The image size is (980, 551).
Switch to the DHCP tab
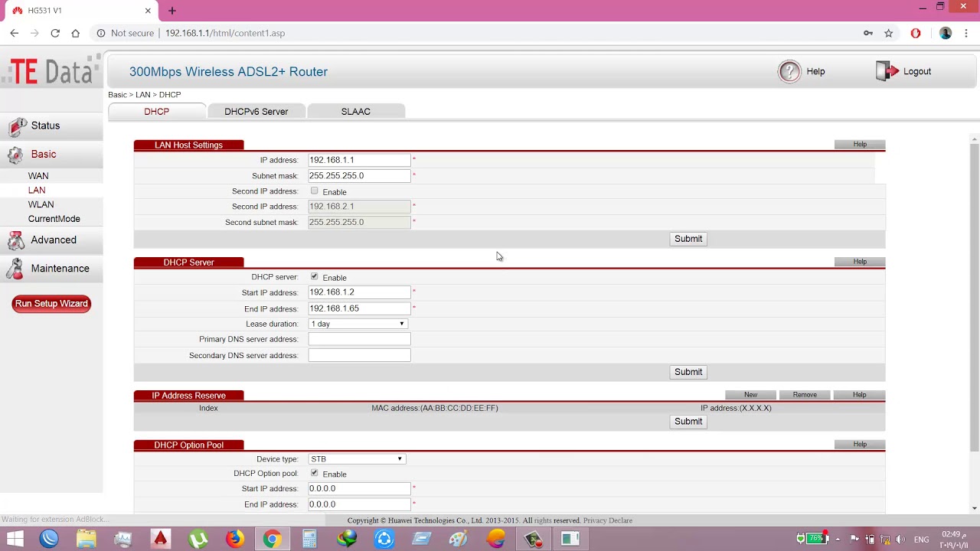[x=157, y=112]
